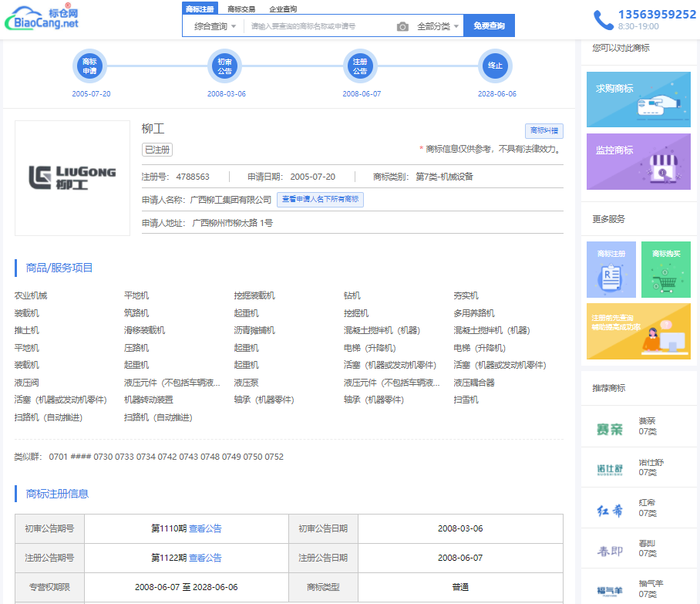Click the 沥青摊铺机 goods item
The width and height of the screenshot is (700, 604).
[254, 331]
